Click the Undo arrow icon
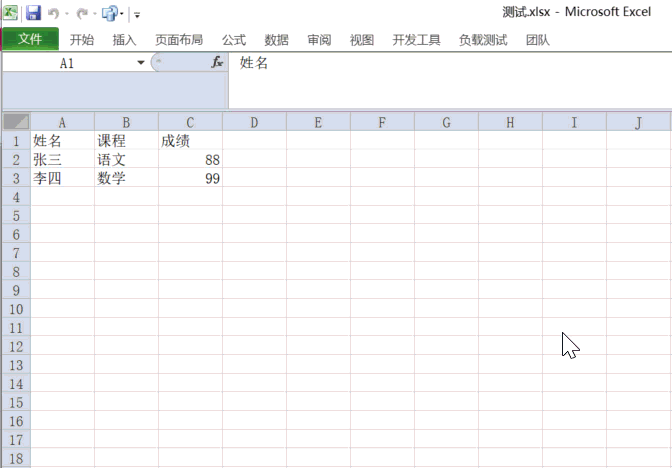 [54, 14]
